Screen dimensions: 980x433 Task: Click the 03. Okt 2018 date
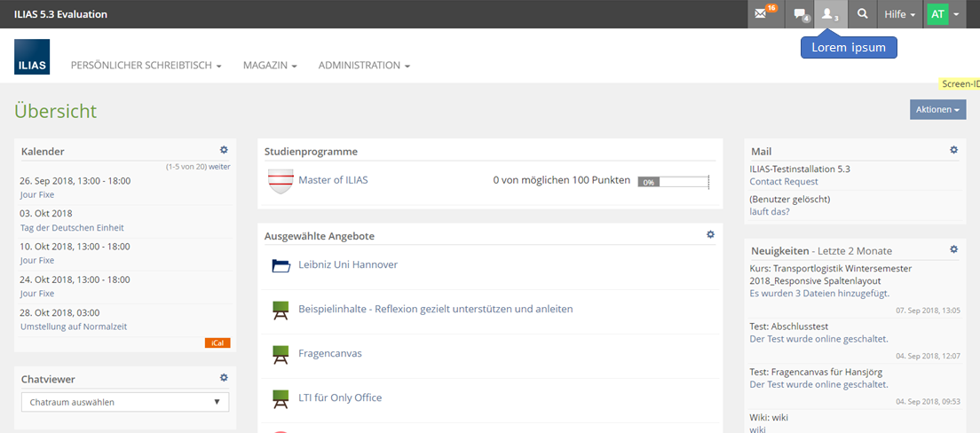click(46, 214)
